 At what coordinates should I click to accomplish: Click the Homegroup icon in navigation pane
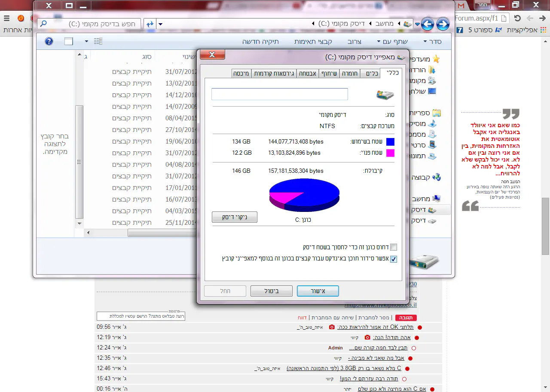point(437,177)
